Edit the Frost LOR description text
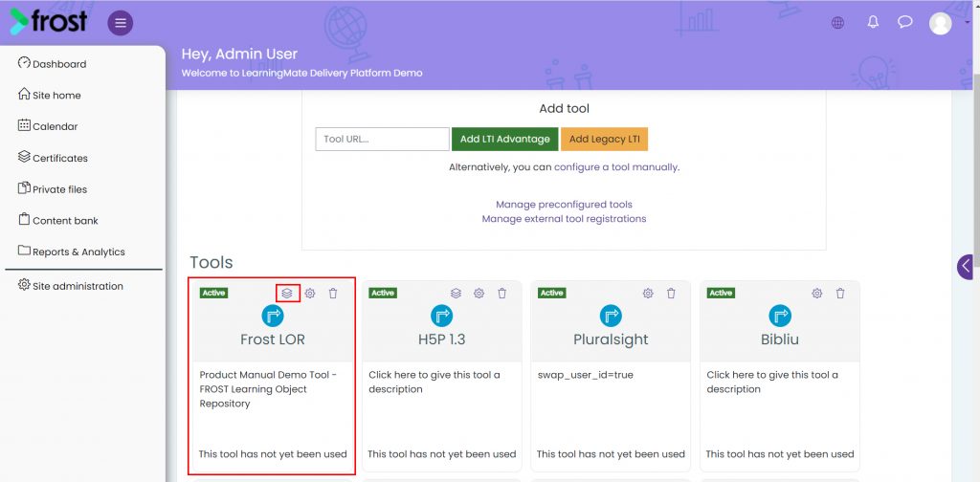Viewport: 980px width, 482px height. (268, 389)
